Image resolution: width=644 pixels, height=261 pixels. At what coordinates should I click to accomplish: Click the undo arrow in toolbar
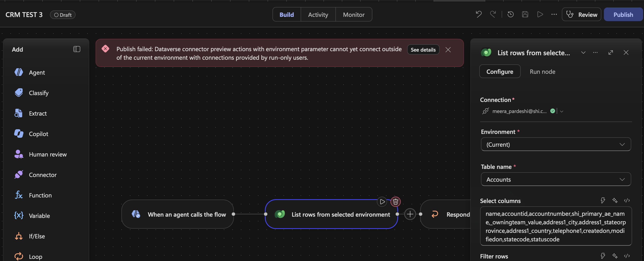pos(478,14)
